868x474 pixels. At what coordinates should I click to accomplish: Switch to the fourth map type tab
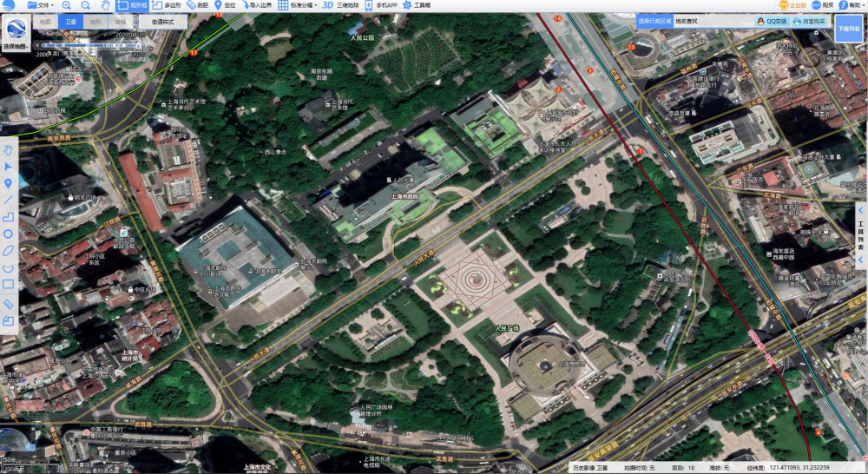coord(120,22)
